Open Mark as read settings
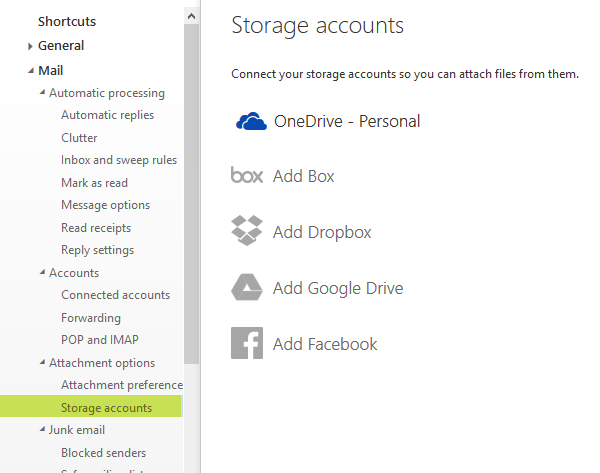The width and height of the screenshot is (600, 473). pos(95,183)
